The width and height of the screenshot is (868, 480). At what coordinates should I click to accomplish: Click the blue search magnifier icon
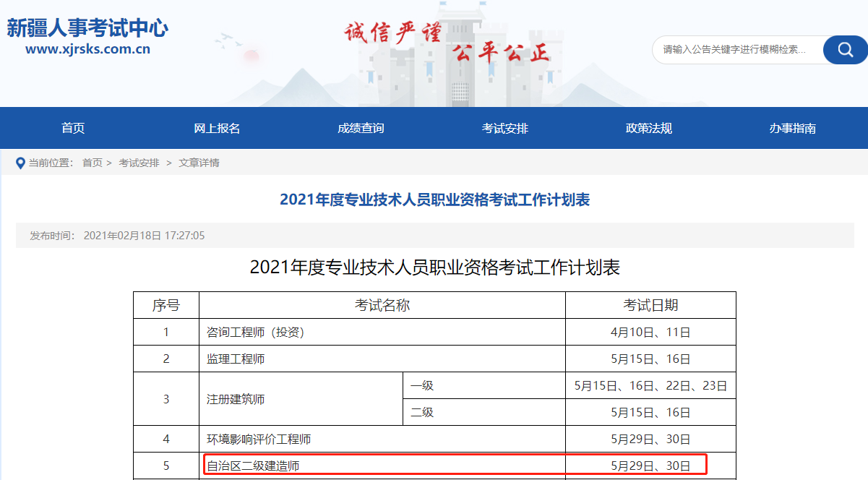point(844,50)
